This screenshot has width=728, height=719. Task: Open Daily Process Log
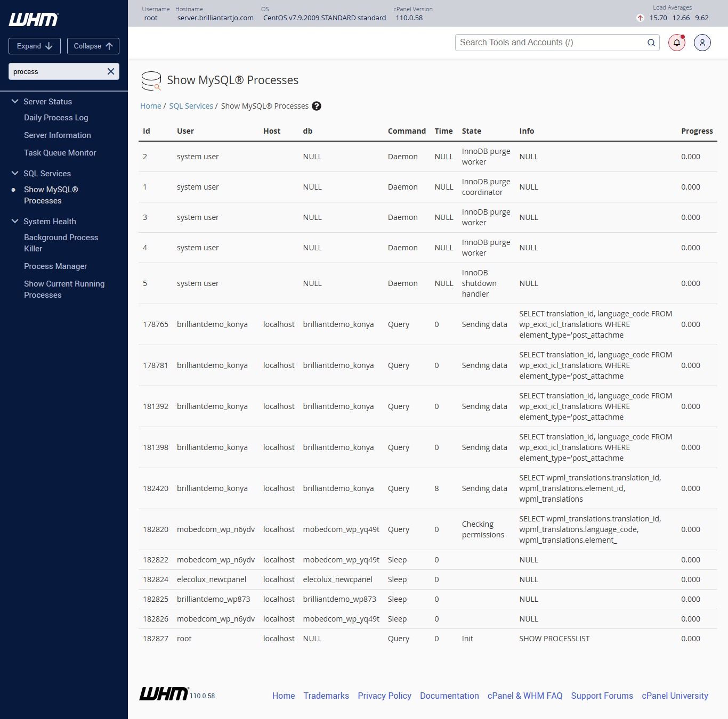(56, 118)
